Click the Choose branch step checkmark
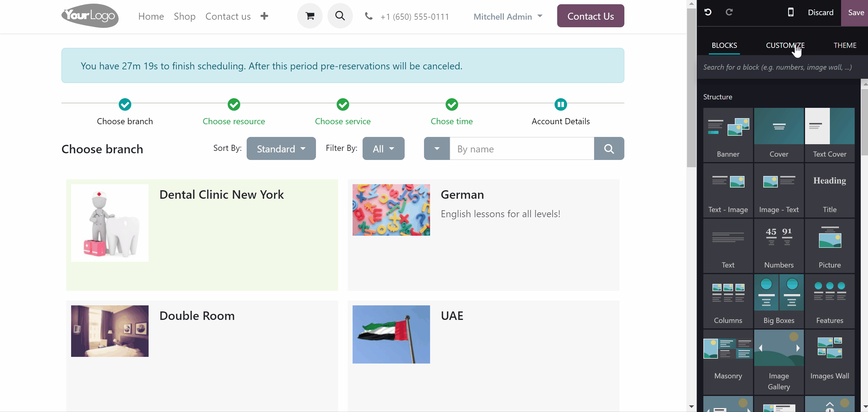The height and width of the screenshot is (412, 868). point(125,105)
